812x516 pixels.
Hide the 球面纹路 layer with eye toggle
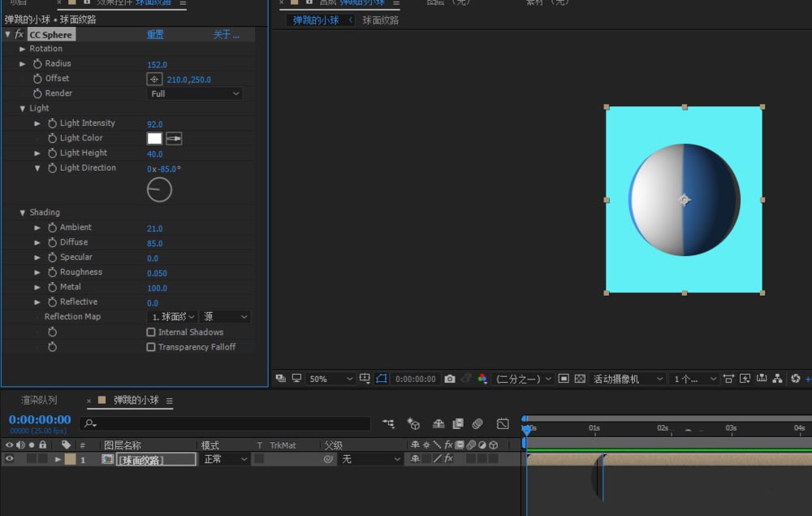click(x=10, y=459)
